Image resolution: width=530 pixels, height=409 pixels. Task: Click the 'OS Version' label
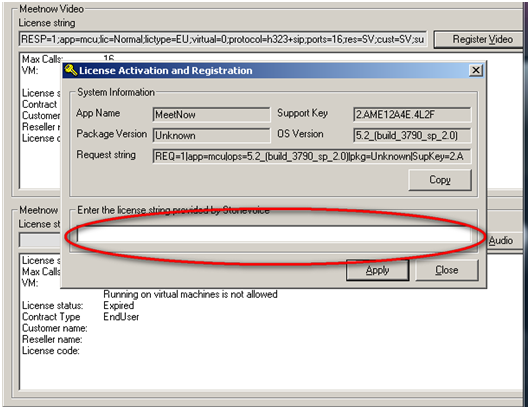coord(300,134)
